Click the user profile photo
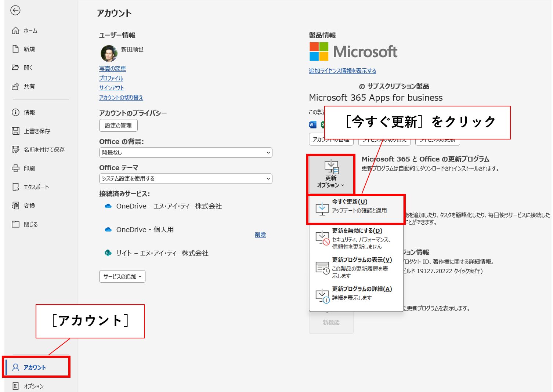The image size is (553, 392). pyautogui.click(x=109, y=53)
